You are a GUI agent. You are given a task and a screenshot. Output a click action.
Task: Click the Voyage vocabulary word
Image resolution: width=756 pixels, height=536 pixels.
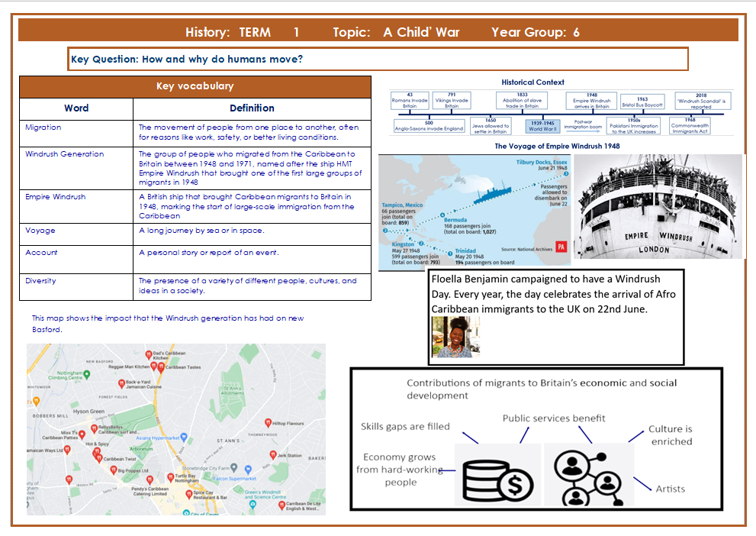pyautogui.click(x=40, y=231)
